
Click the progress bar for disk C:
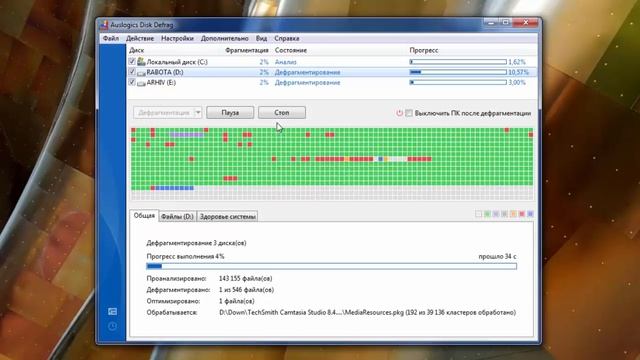pos(458,62)
